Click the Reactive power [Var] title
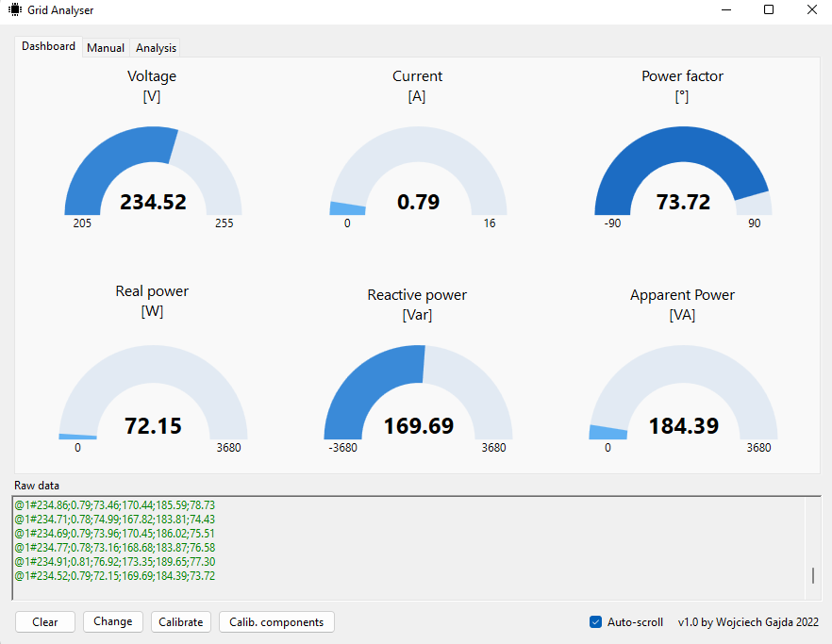The image size is (832, 644). point(417,305)
